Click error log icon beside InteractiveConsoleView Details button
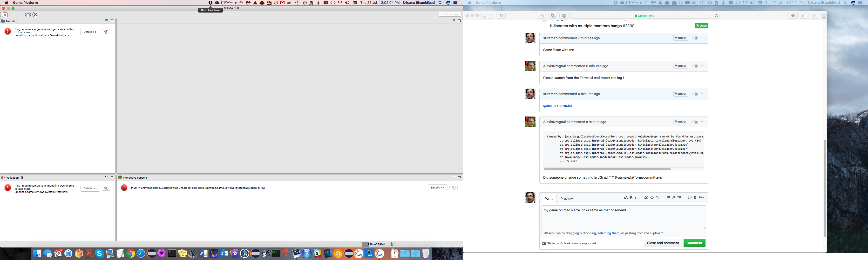 454,188
